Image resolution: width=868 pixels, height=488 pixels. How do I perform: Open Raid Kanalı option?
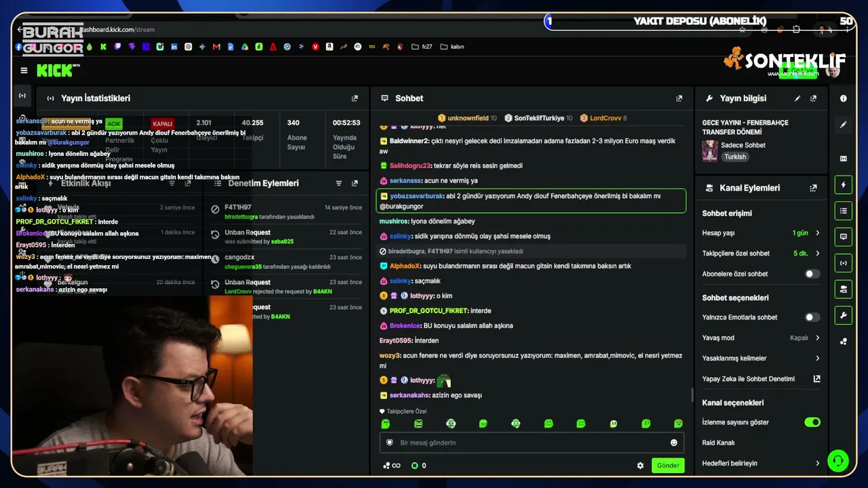click(718, 443)
